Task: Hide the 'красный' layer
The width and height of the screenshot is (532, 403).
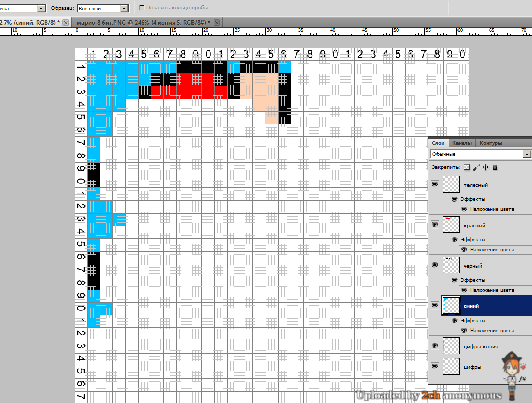Action: click(434, 225)
